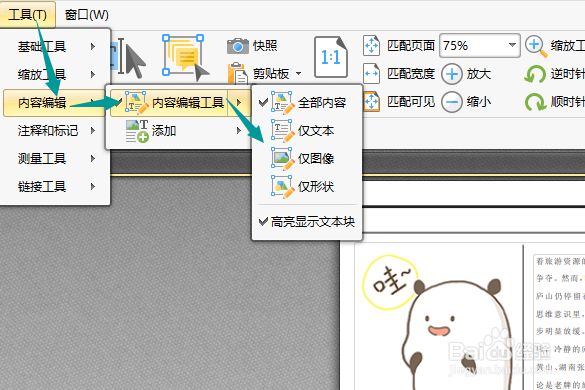Open the zoom percentage dropdown arrow

coord(513,45)
